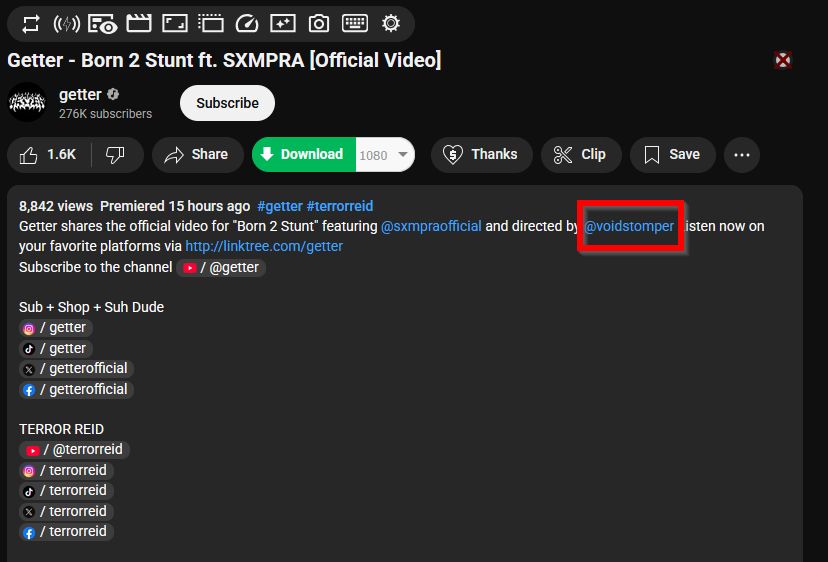Image resolution: width=828 pixels, height=562 pixels.
Task: Click the eye visibility controls icon
Action: pos(102,24)
